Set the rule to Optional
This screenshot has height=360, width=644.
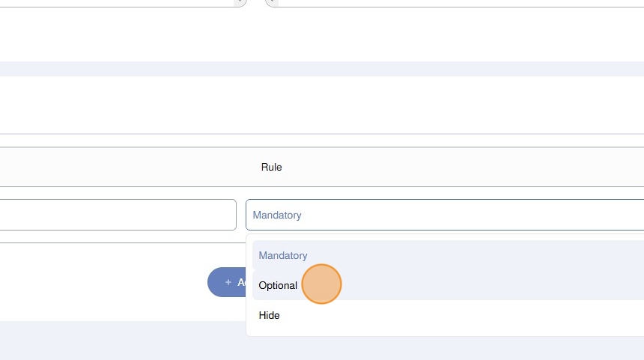point(278,285)
